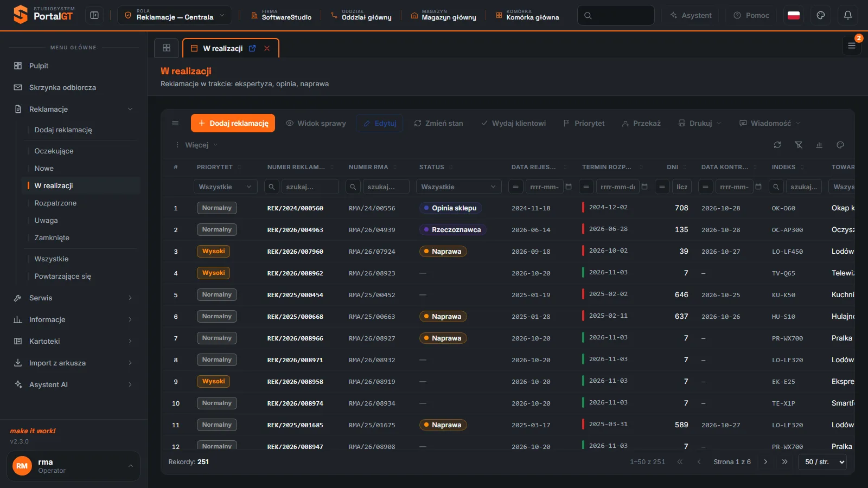The image size is (868, 488).
Task: Click the Pomoc button
Action: point(751,15)
